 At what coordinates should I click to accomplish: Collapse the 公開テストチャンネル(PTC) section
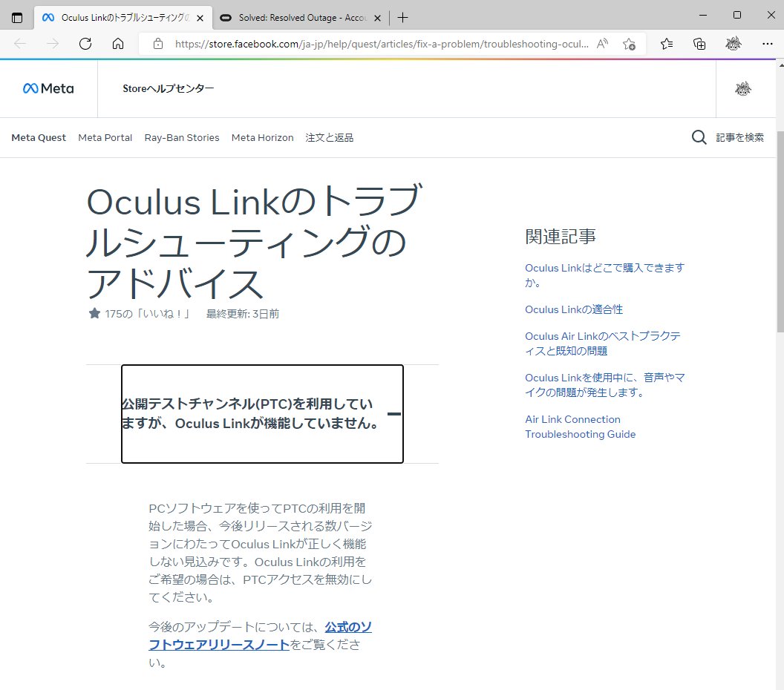click(262, 414)
